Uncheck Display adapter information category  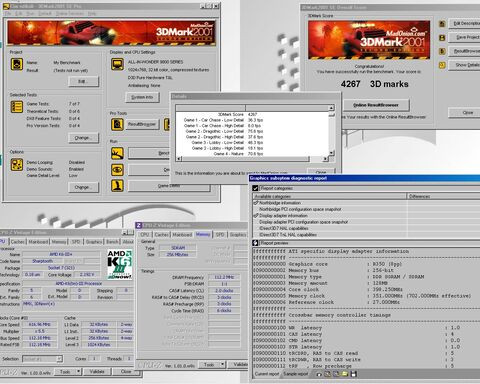(256, 216)
